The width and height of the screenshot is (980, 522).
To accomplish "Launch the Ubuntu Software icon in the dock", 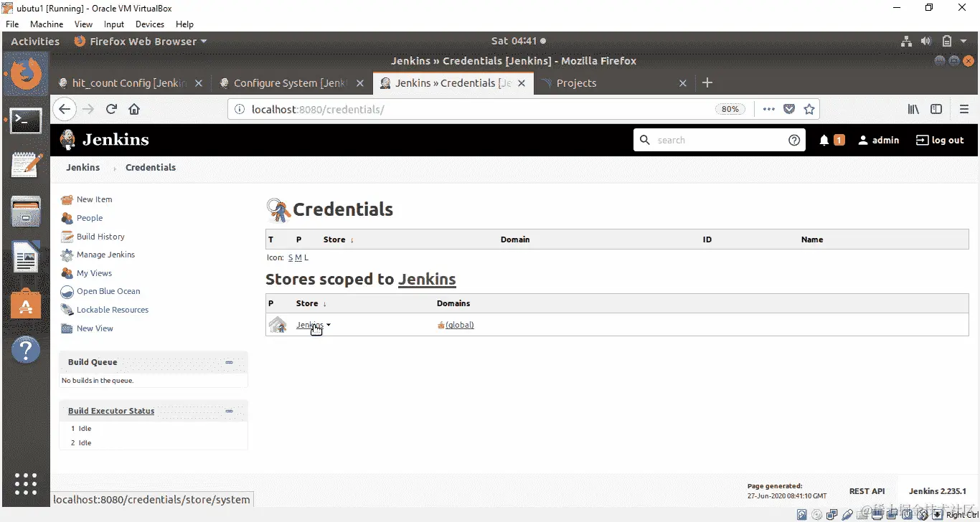I will (26, 304).
